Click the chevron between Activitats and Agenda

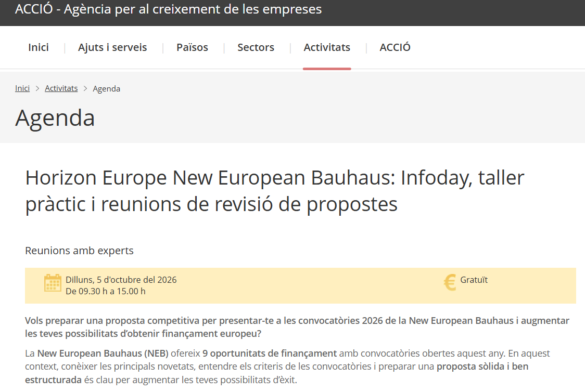coord(85,88)
